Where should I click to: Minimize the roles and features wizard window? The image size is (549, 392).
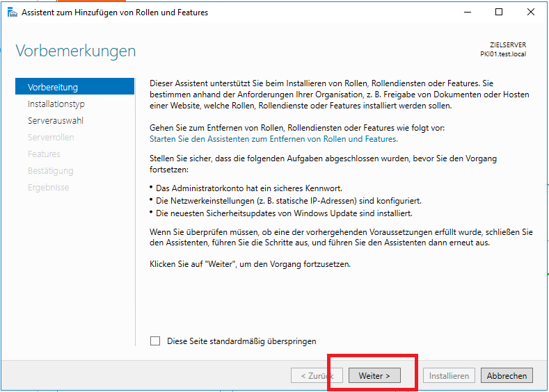[466, 12]
